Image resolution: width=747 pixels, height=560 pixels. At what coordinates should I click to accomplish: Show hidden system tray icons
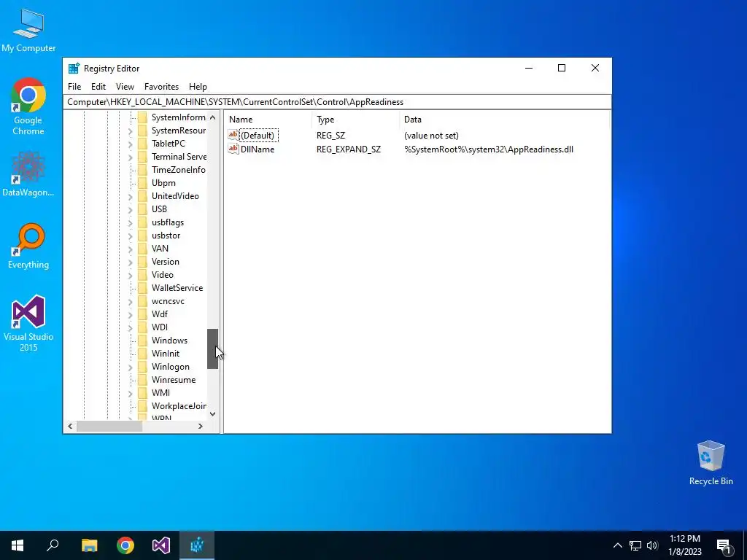pos(617,545)
